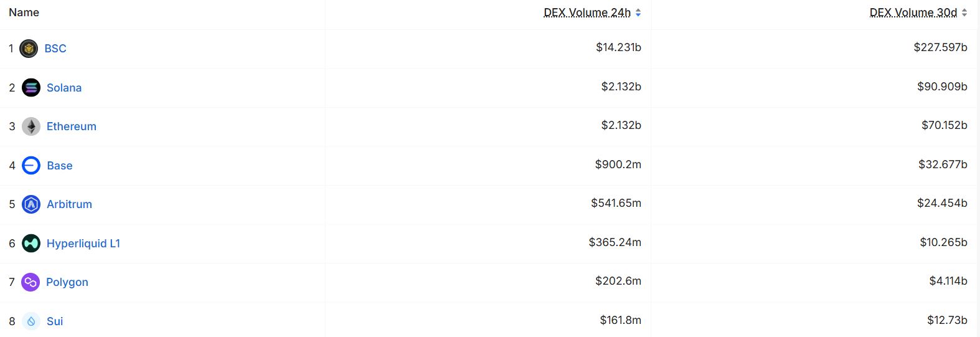Image resolution: width=980 pixels, height=337 pixels.
Task: Click the BSC chain logo icon
Action: point(29,49)
